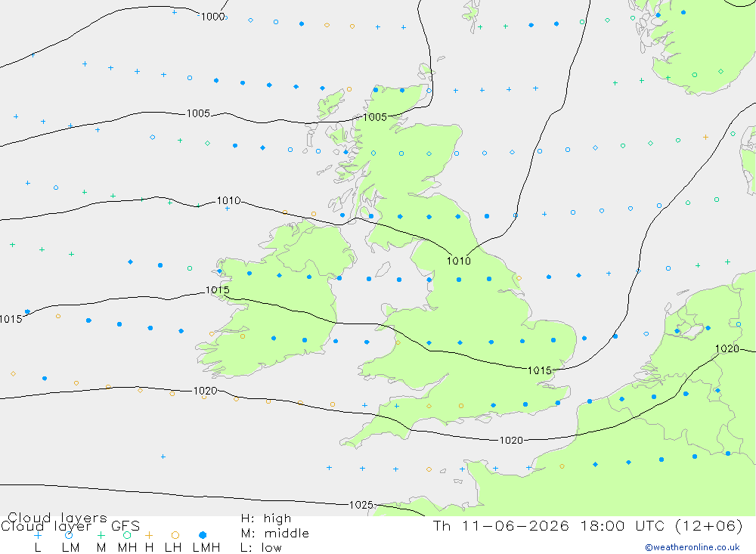Click the orange circle legend icon for LH
The height and width of the screenshot is (554, 756).
point(175,535)
